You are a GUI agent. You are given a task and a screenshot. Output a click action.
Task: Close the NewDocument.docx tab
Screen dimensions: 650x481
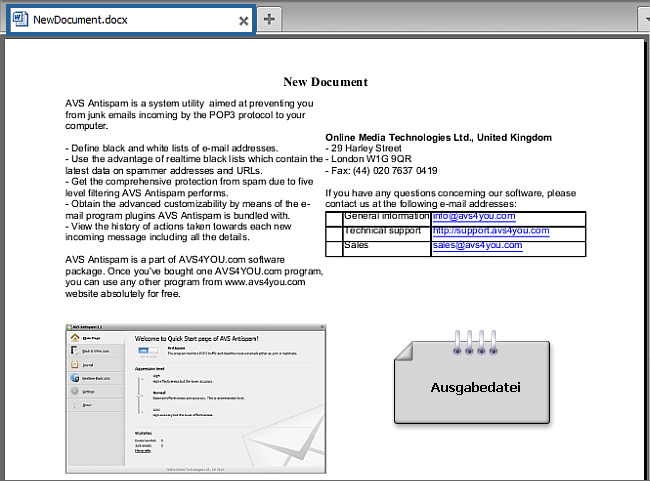(244, 21)
